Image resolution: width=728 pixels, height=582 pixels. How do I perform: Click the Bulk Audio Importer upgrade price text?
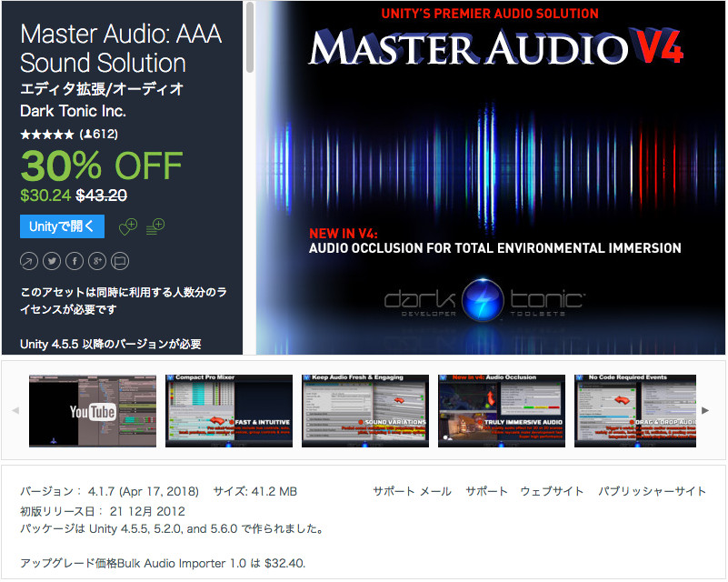pyautogui.click(x=163, y=564)
